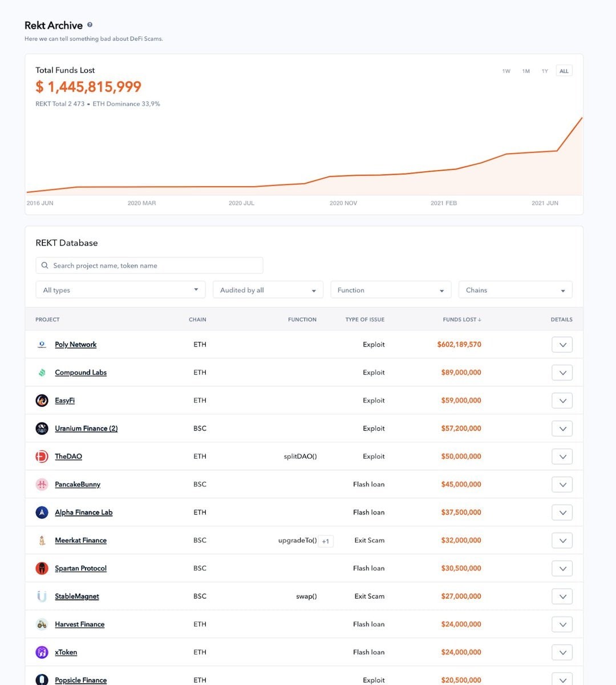Open the Audited by all dropdown
Screen dimensions: 616x685
point(268,289)
